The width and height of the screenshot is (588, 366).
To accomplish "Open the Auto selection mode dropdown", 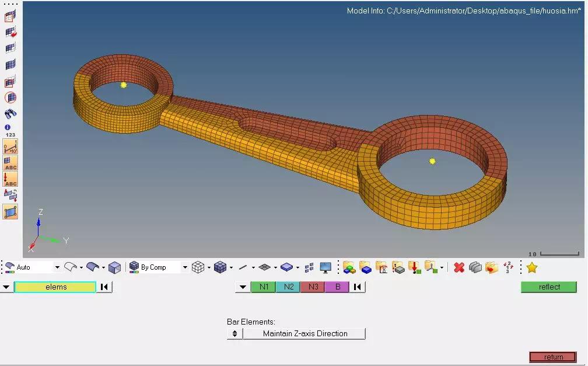I will pyautogui.click(x=57, y=267).
